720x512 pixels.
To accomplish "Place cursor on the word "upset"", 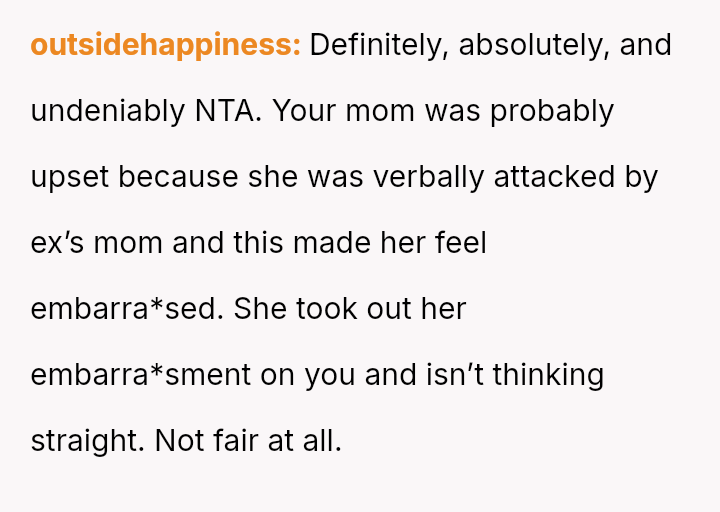I will point(71,177).
